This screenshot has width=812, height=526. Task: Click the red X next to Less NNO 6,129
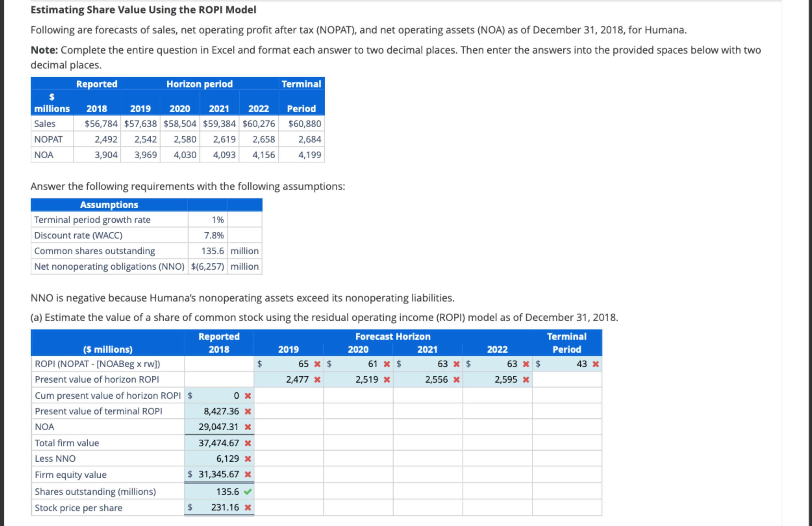[x=248, y=459]
